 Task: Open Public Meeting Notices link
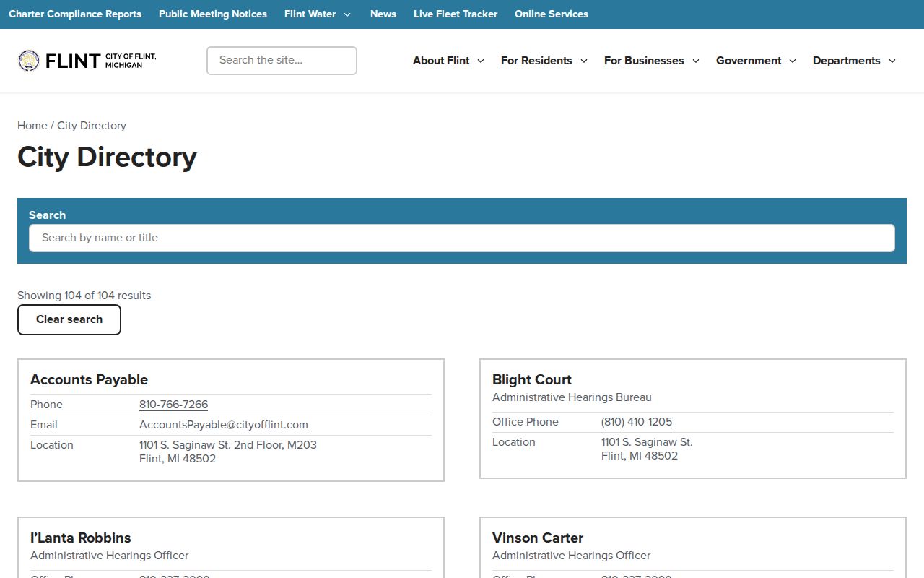pos(213,14)
